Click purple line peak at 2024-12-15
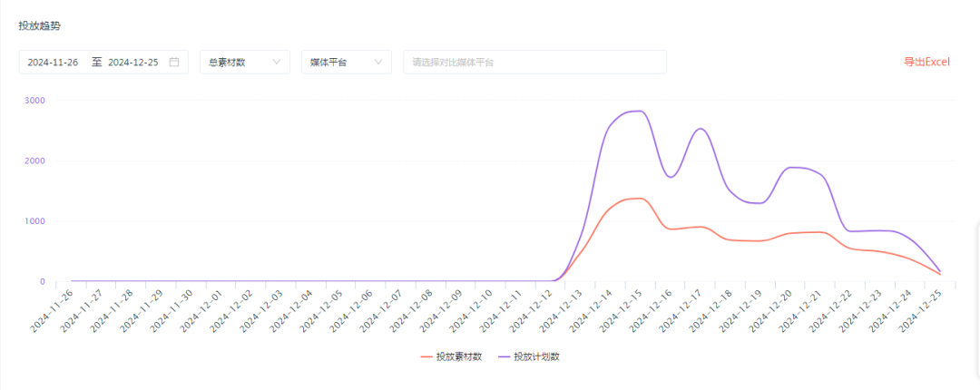This screenshot has height=390, width=980. (x=640, y=111)
